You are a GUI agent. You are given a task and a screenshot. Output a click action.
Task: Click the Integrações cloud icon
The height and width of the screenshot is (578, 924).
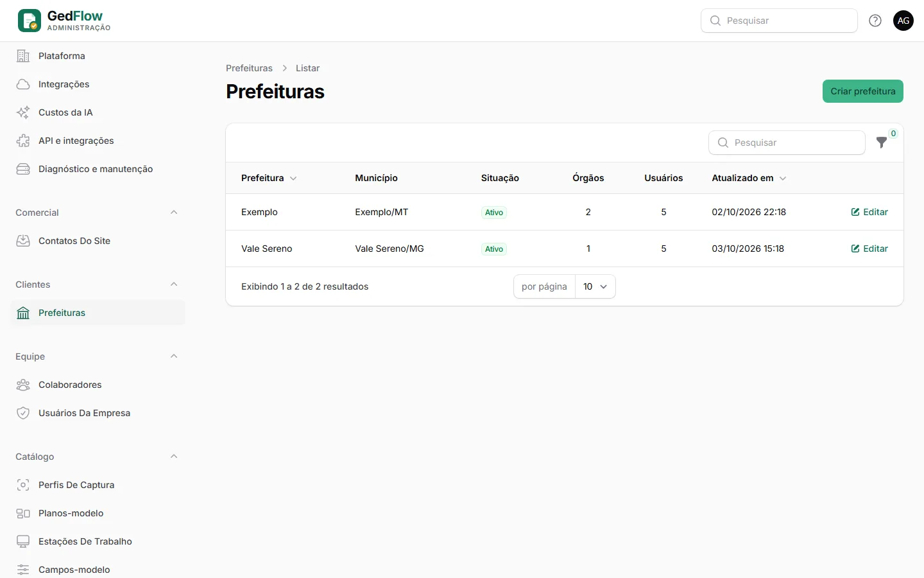(23, 84)
